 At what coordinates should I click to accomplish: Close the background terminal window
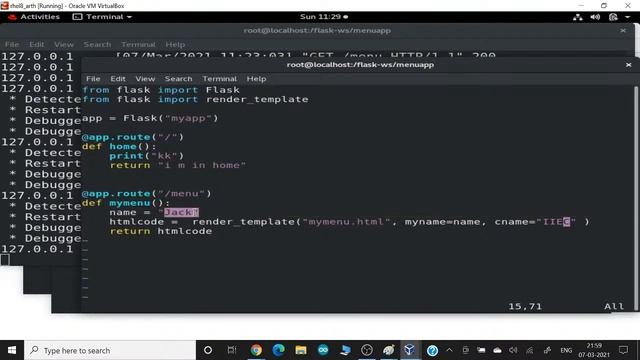tap(623, 31)
